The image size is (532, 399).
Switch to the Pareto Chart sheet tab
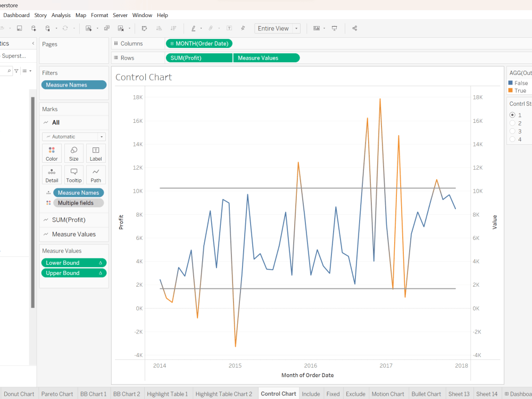[x=57, y=394]
